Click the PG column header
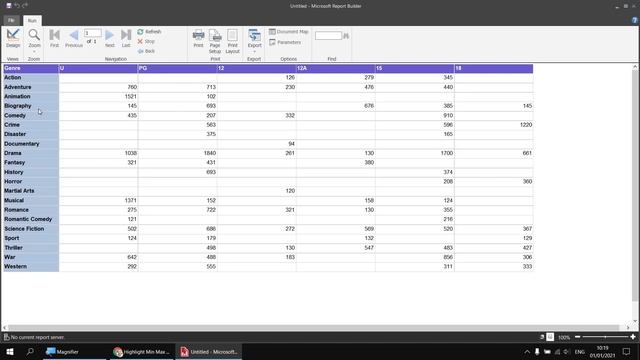The width and height of the screenshot is (640, 360). (178, 68)
